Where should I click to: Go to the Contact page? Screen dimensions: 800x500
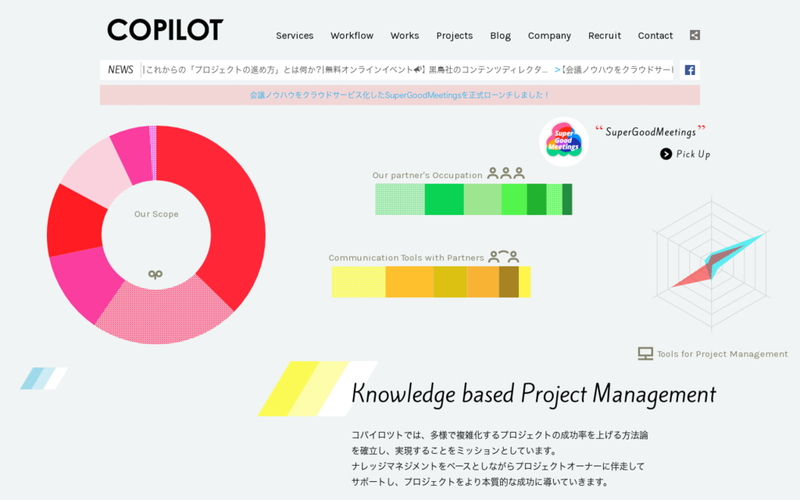tap(655, 36)
